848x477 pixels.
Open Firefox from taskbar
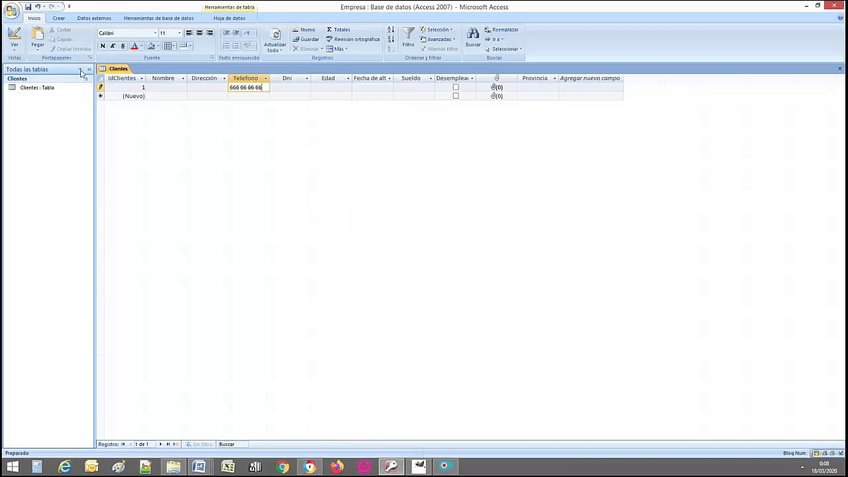337,466
